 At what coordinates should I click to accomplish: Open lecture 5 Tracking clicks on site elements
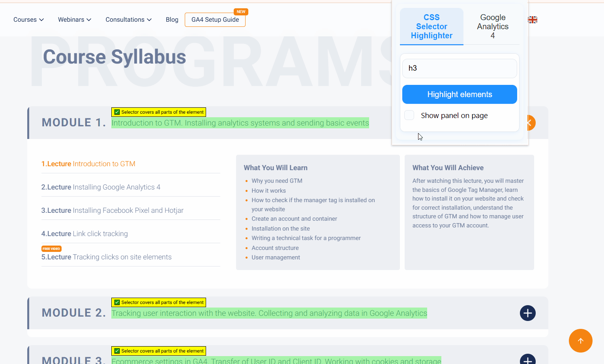(x=107, y=257)
